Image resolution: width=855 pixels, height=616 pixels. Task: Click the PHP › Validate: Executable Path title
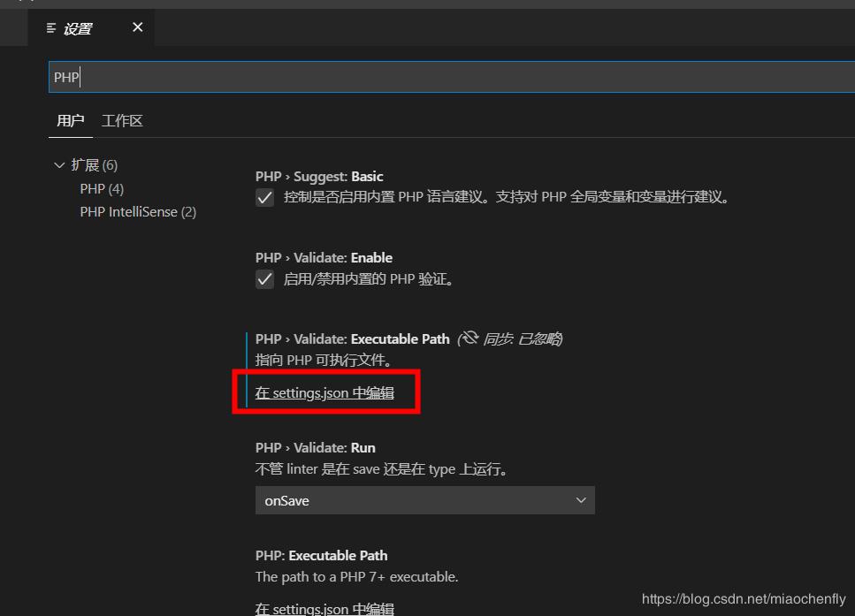(x=352, y=339)
